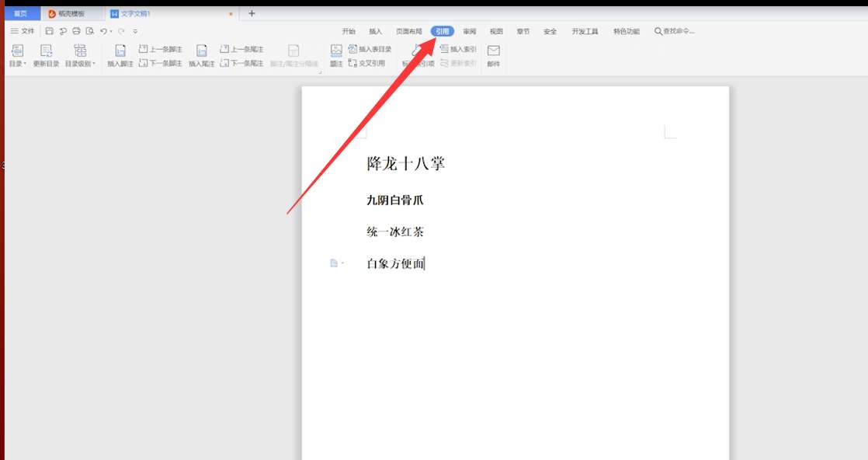Click the 查找命令 search command box
Screen dimensions: 868x460
point(674,32)
